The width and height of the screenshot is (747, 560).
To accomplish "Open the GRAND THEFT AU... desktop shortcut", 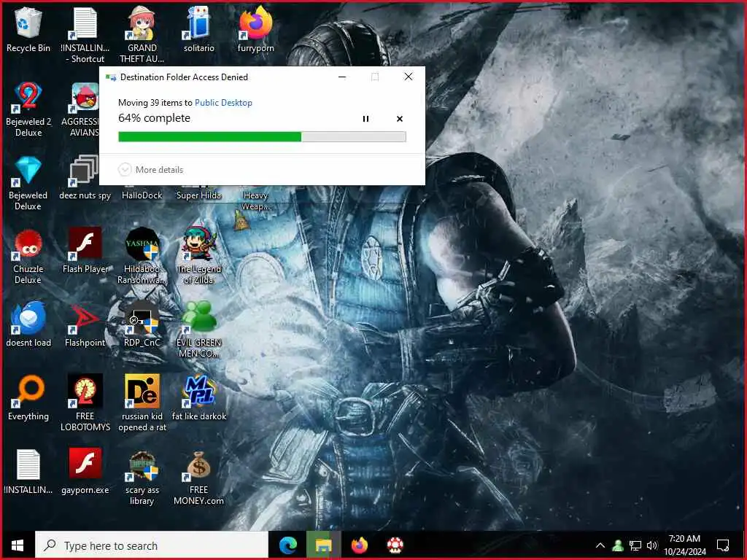I will coord(142,34).
